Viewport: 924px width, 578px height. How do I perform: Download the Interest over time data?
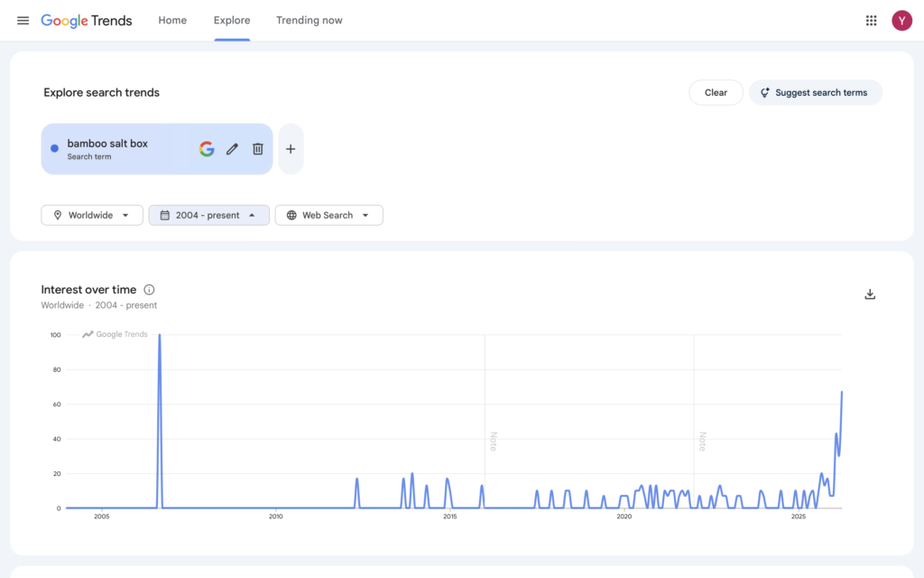(x=870, y=294)
